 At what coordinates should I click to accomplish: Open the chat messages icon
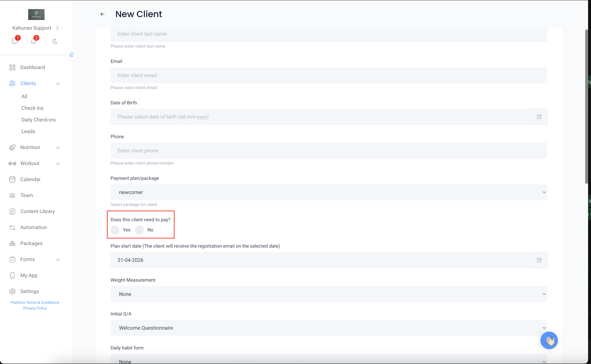click(15, 41)
